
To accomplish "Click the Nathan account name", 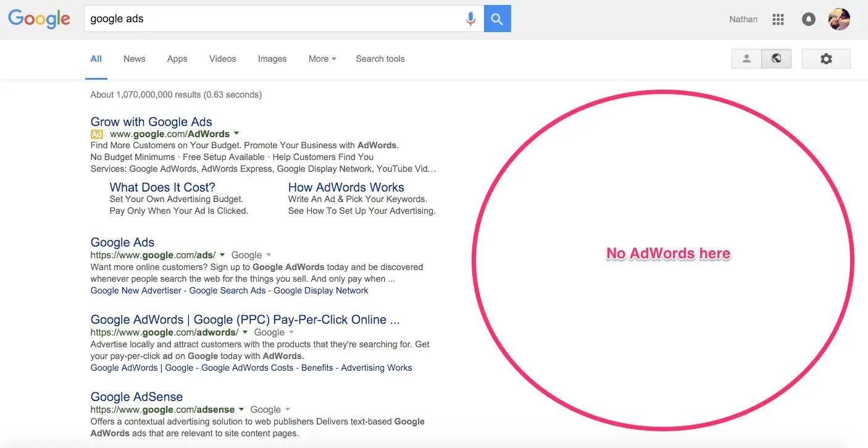I will (743, 19).
